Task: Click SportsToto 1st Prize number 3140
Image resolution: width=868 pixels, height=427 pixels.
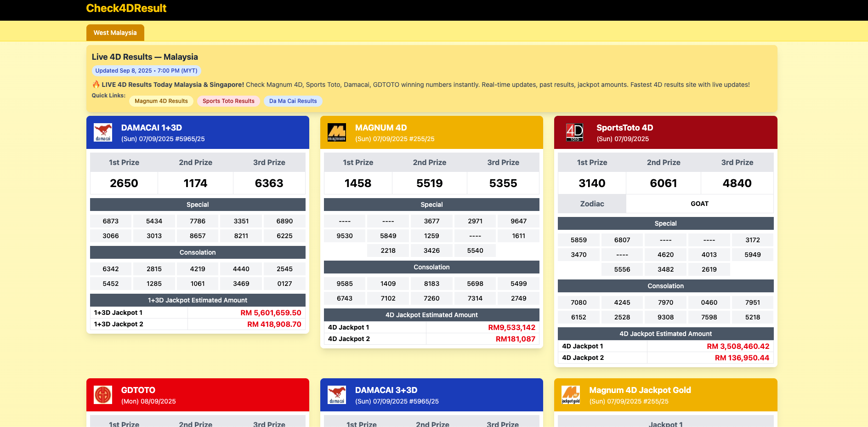Action: click(x=592, y=183)
